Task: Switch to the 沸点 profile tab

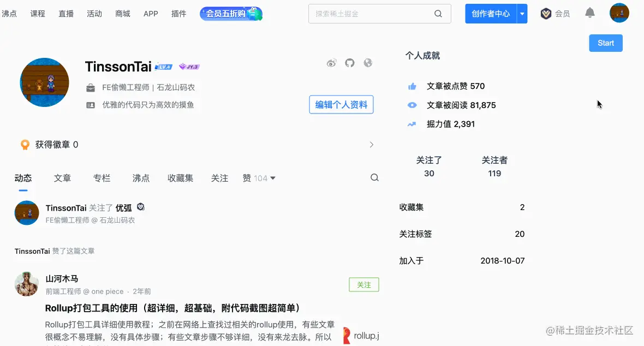Action: (141, 178)
